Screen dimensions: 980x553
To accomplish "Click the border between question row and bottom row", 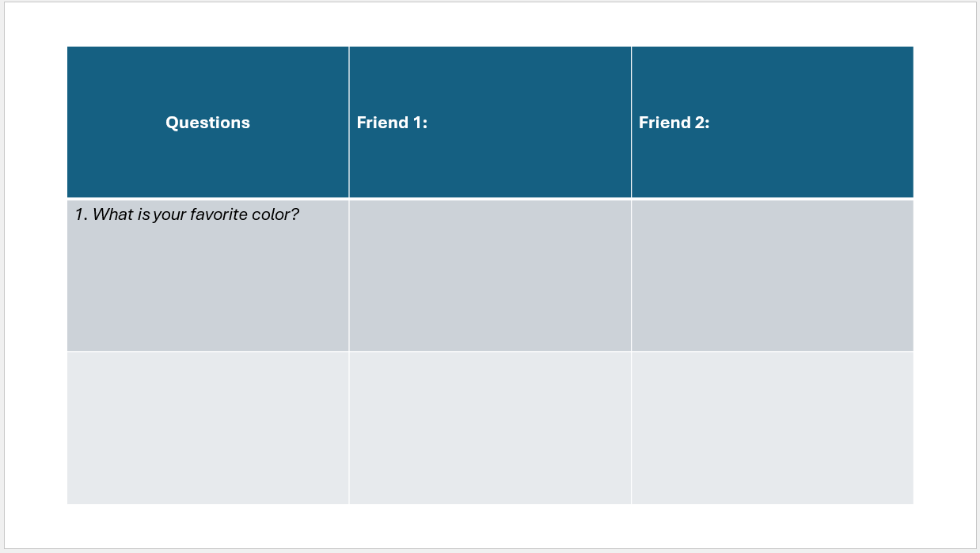I will pyautogui.click(x=490, y=352).
